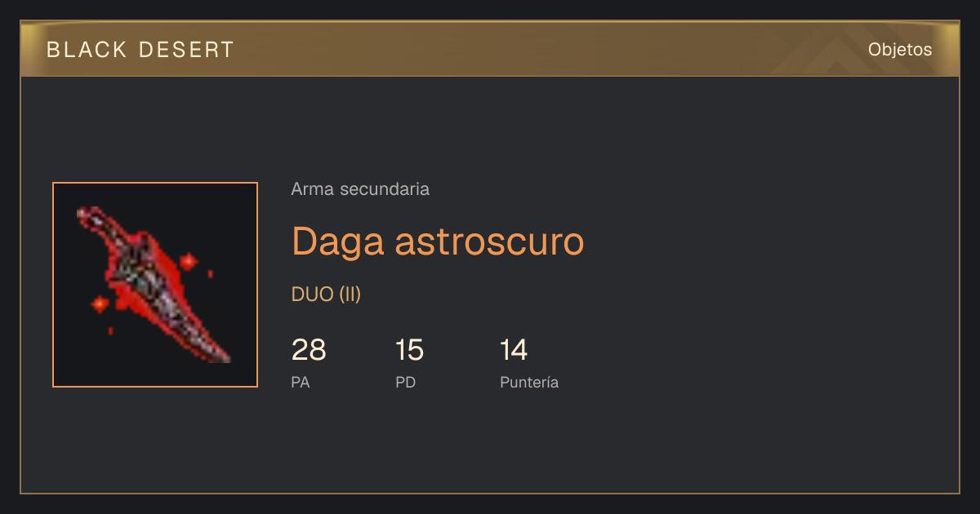
Task: Click the red sparkle right of the dagger
Action: [x=189, y=262]
